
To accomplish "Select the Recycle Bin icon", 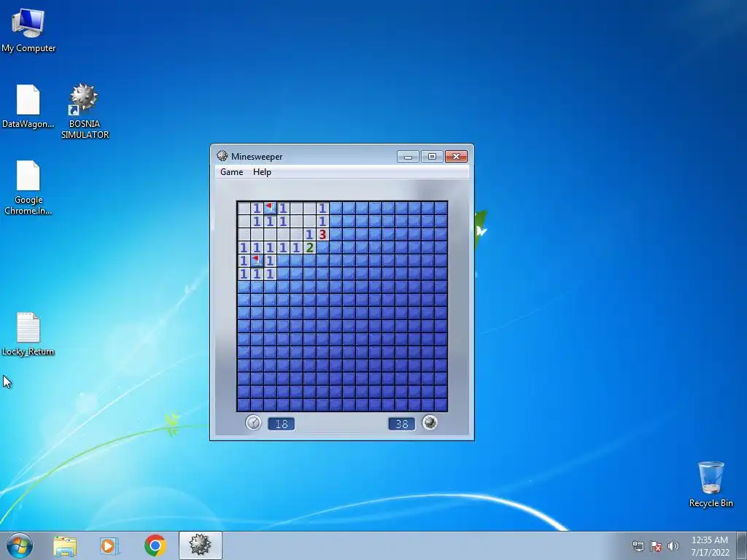I will pyautogui.click(x=711, y=484).
